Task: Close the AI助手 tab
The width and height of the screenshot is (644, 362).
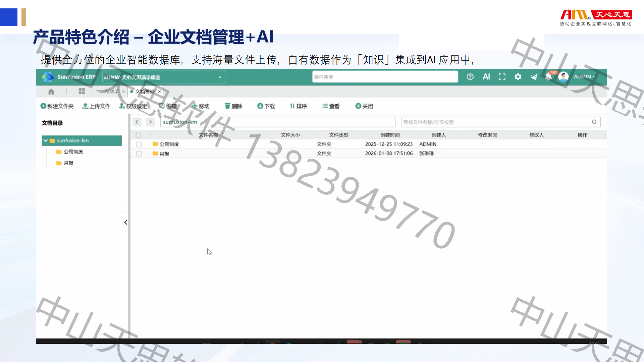Action: pos(124,92)
